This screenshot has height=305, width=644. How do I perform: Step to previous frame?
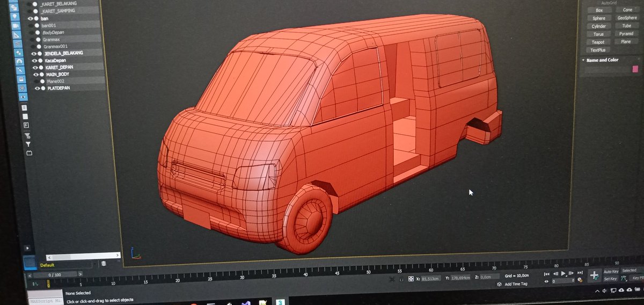(555, 274)
